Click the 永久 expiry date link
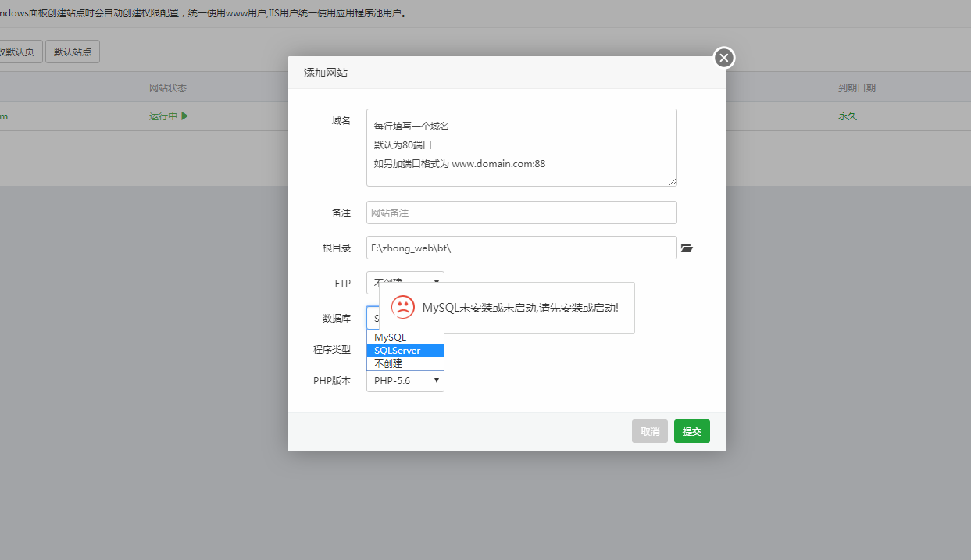971x560 pixels. 848,116
